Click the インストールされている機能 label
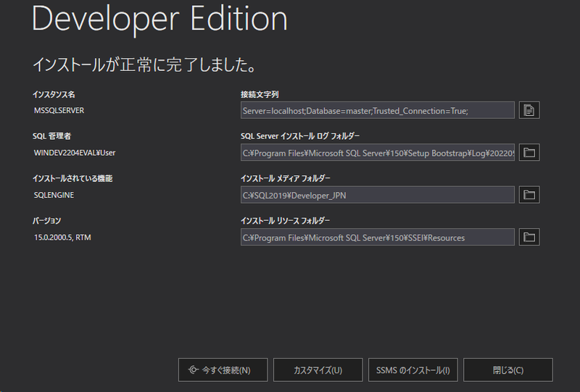This screenshot has width=580, height=392. click(x=72, y=178)
